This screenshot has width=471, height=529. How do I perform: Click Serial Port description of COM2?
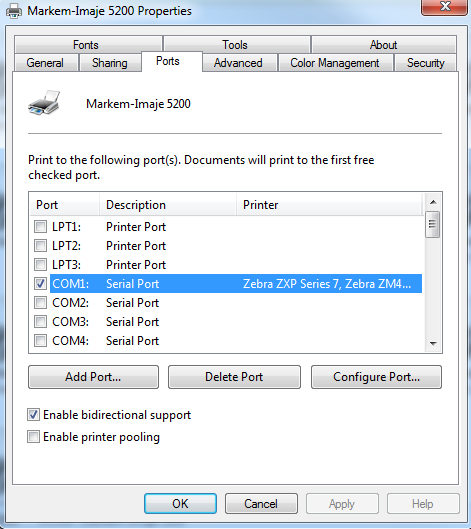(132, 303)
